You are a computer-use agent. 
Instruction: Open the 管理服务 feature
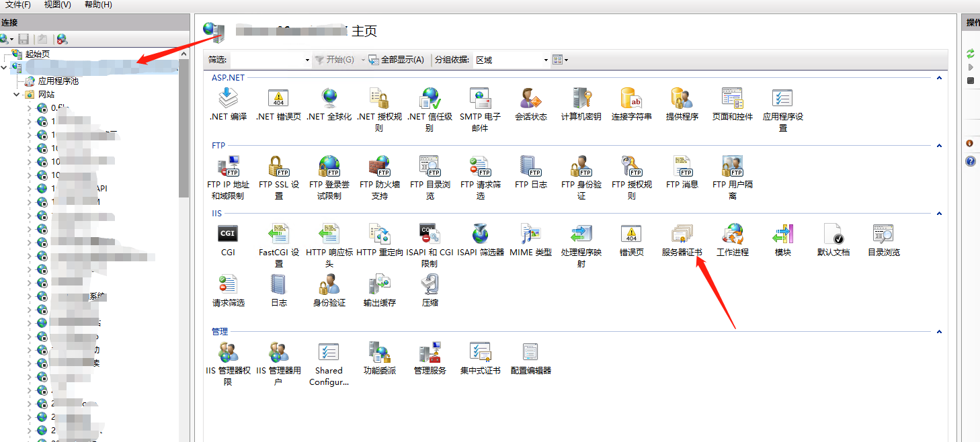[430, 359]
